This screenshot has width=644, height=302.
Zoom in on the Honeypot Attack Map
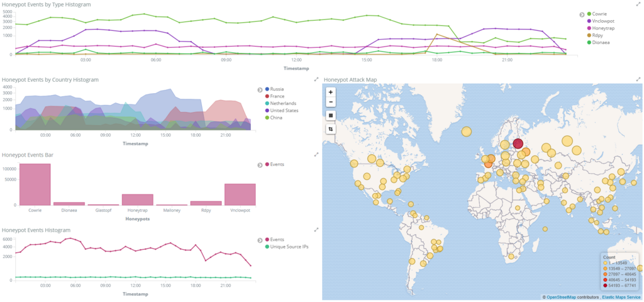pos(331,92)
